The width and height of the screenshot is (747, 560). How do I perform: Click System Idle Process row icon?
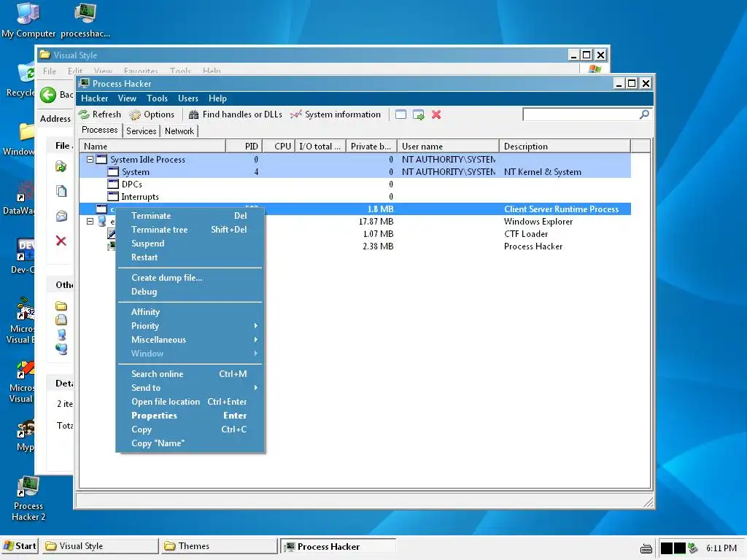coord(101,160)
